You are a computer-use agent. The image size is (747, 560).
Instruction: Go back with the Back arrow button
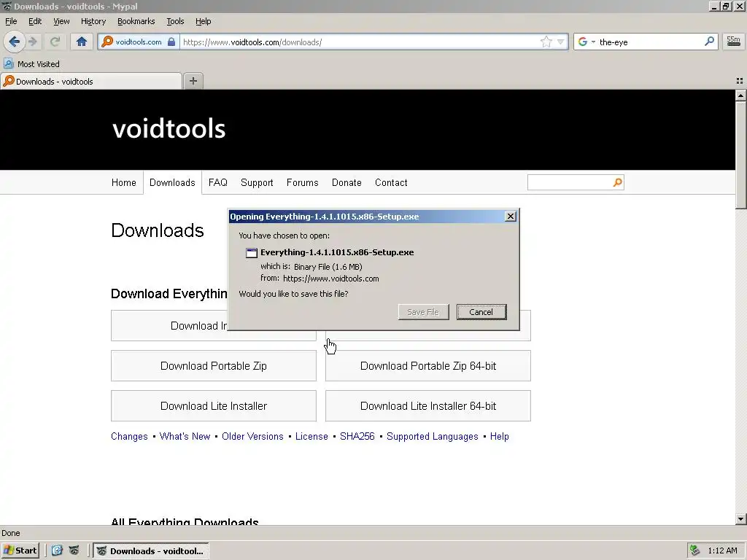[15, 42]
